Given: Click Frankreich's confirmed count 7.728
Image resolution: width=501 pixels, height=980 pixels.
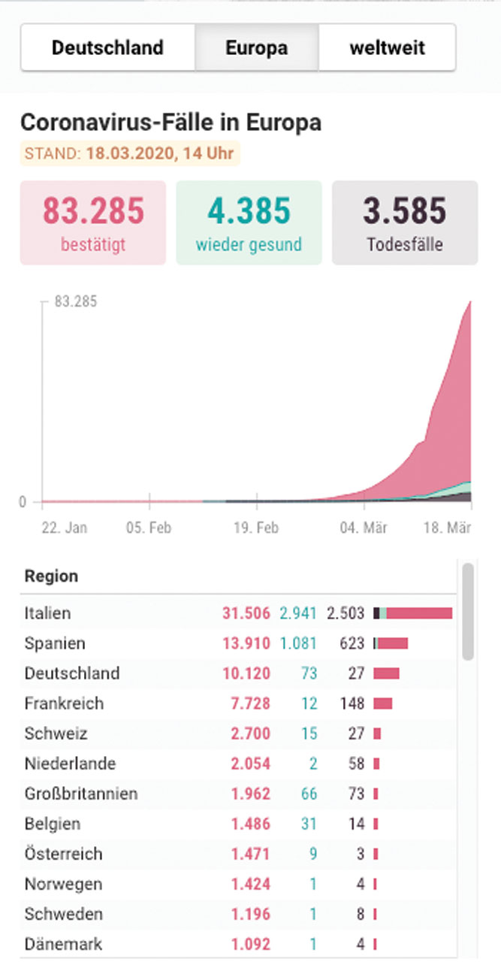Looking at the screenshot, I should click(246, 703).
